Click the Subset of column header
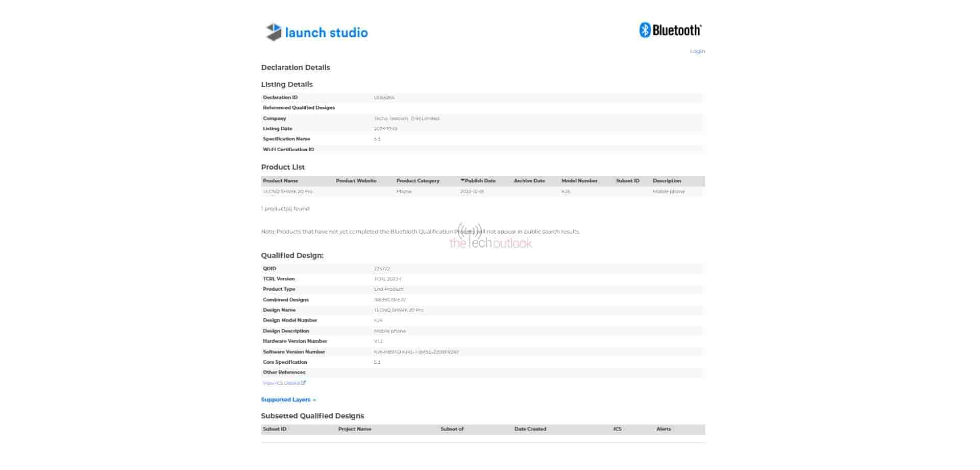Viewport: 980px width, 470px height. [452, 429]
